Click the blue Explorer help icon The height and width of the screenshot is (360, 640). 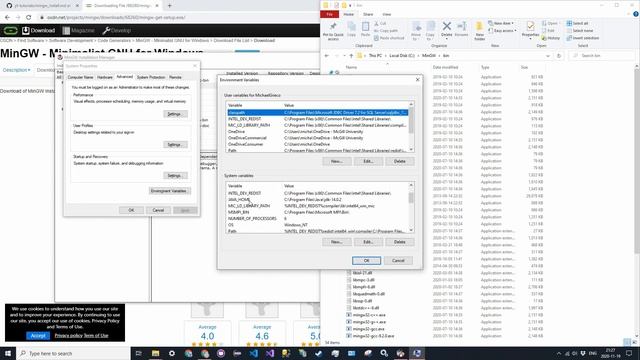(636, 14)
